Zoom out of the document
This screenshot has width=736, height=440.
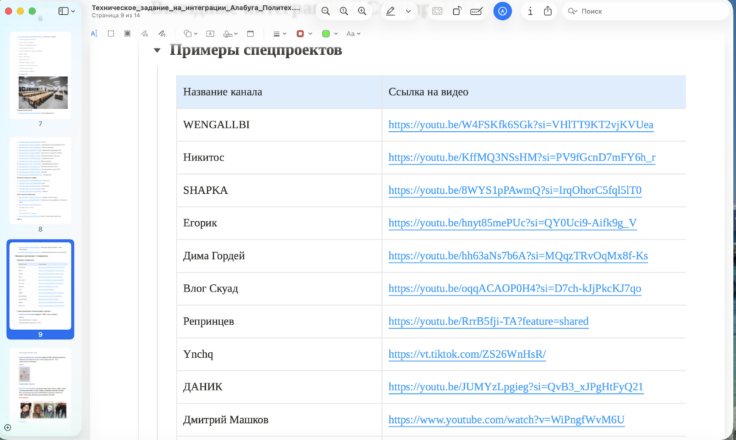click(x=326, y=11)
